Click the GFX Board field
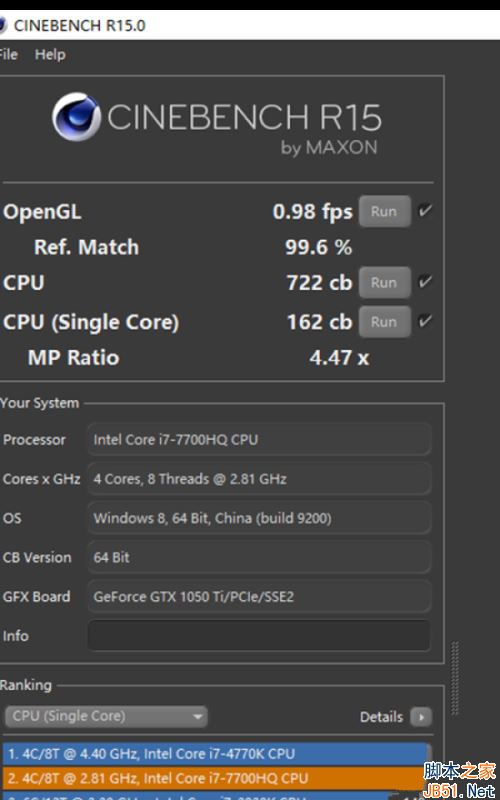 (259, 596)
